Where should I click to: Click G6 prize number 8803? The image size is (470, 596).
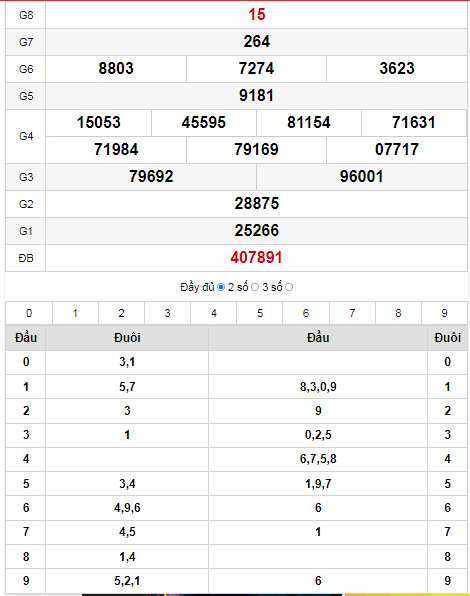coord(116,69)
